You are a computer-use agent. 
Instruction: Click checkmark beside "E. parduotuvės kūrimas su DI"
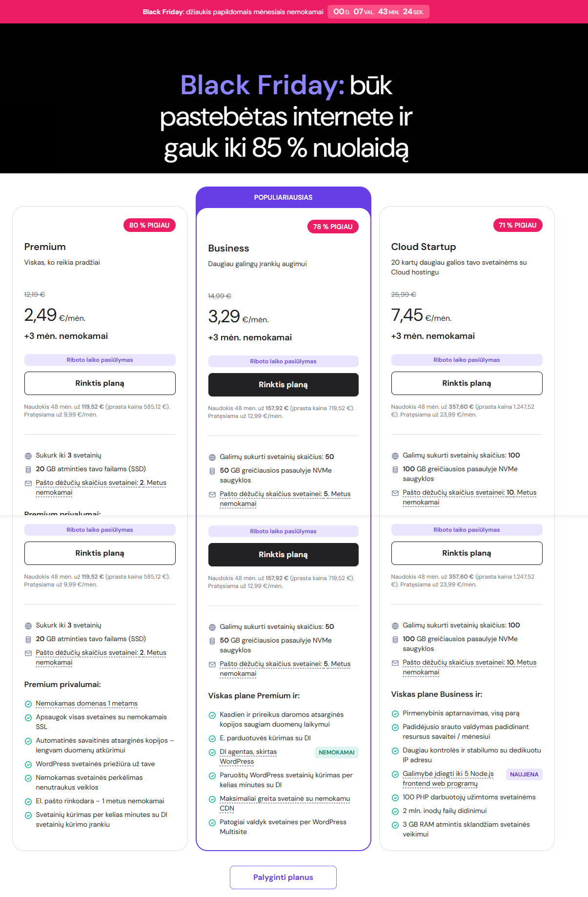click(x=212, y=739)
